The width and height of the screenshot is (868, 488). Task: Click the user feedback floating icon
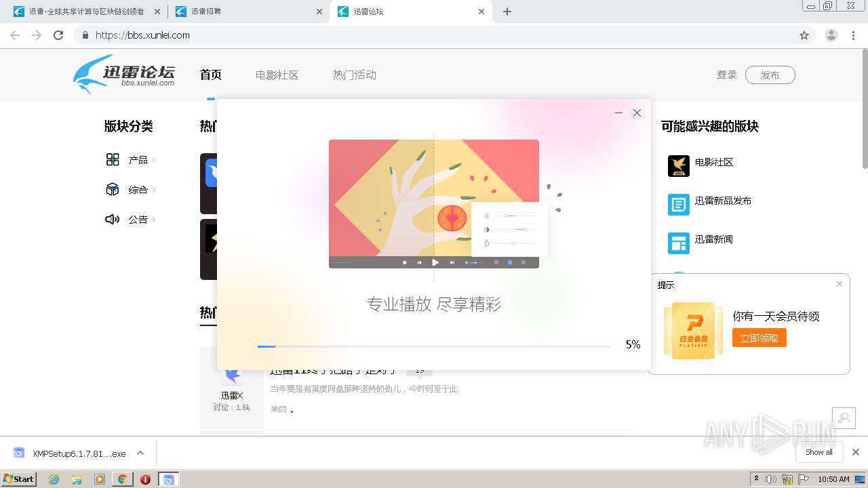(x=844, y=418)
